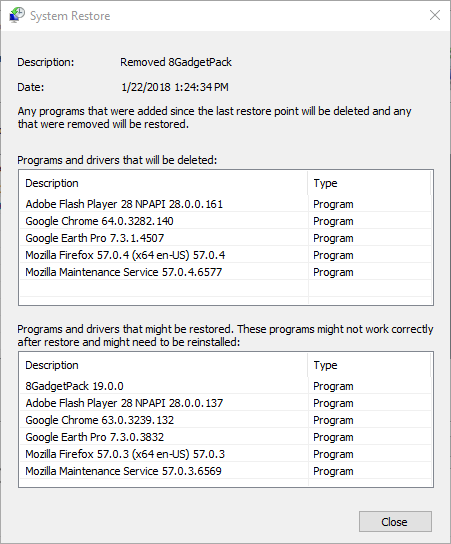Select Google Earth Pro 7.3.1.4507 entry
The image size is (451, 544).
pos(226,238)
